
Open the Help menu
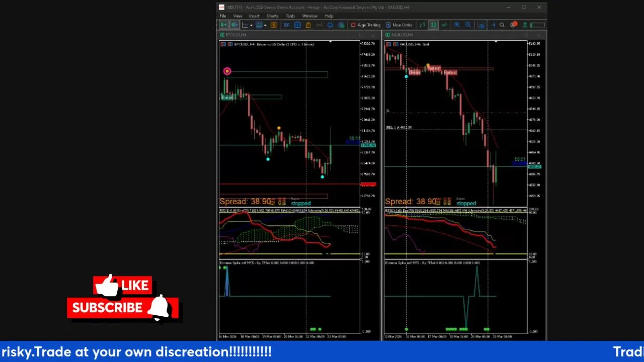(x=329, y=16)
